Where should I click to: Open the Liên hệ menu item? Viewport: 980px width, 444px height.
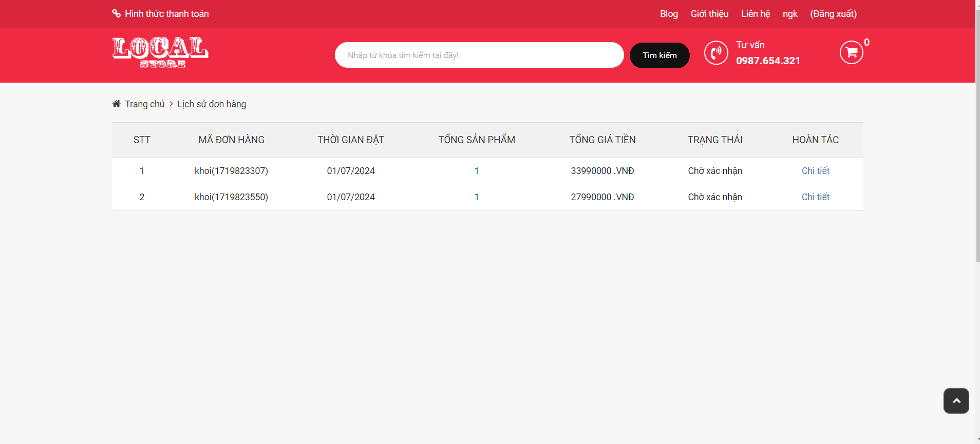[x=756, y=14]
